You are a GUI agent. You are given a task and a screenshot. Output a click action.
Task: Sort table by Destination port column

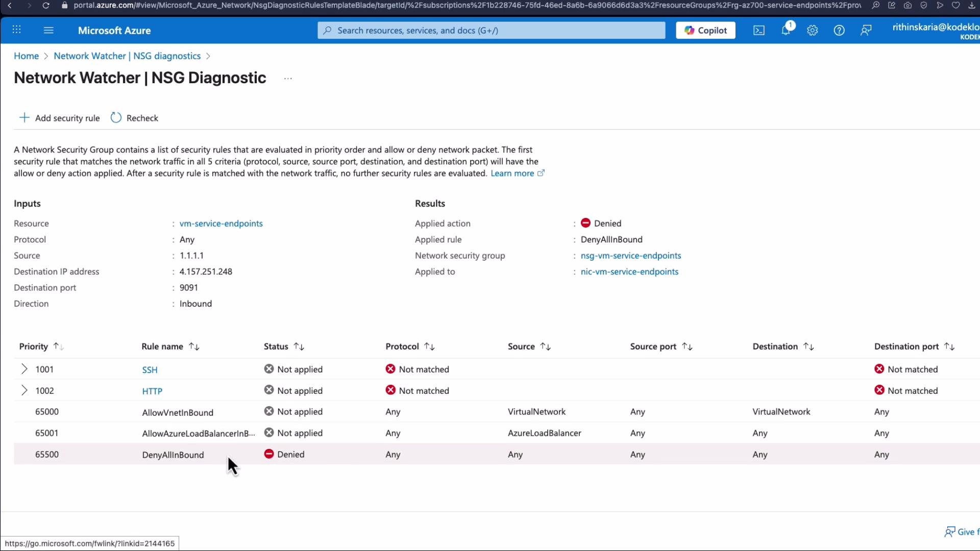(915, 346)
